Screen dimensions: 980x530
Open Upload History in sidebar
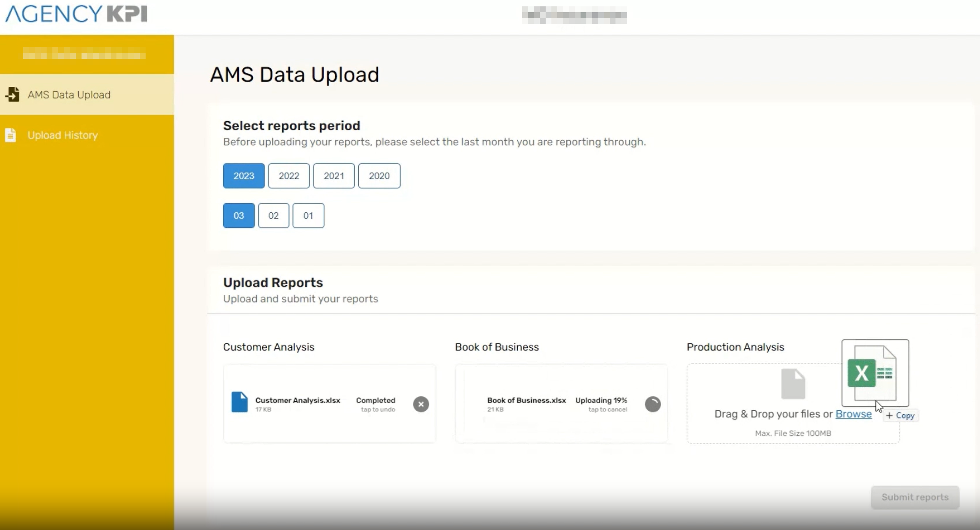point(63,135)
